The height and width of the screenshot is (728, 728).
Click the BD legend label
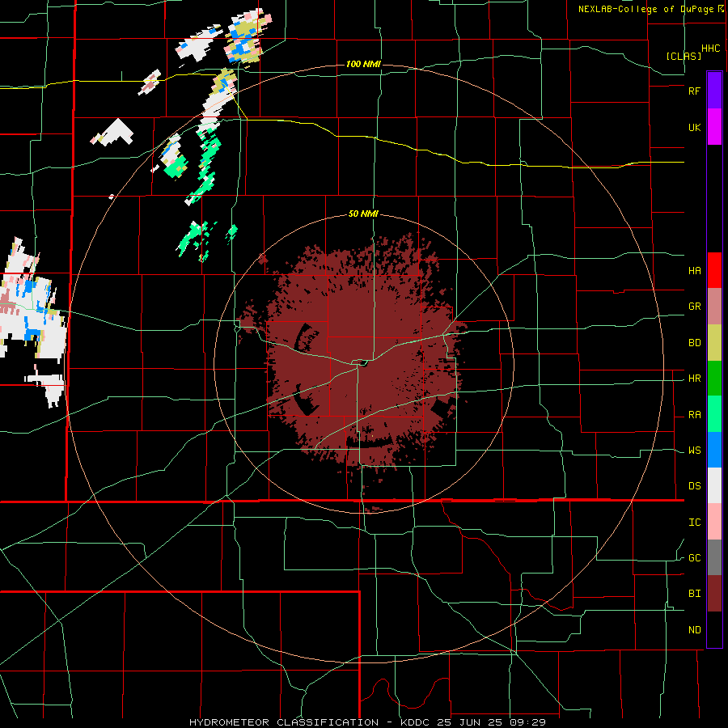(694, 343)
